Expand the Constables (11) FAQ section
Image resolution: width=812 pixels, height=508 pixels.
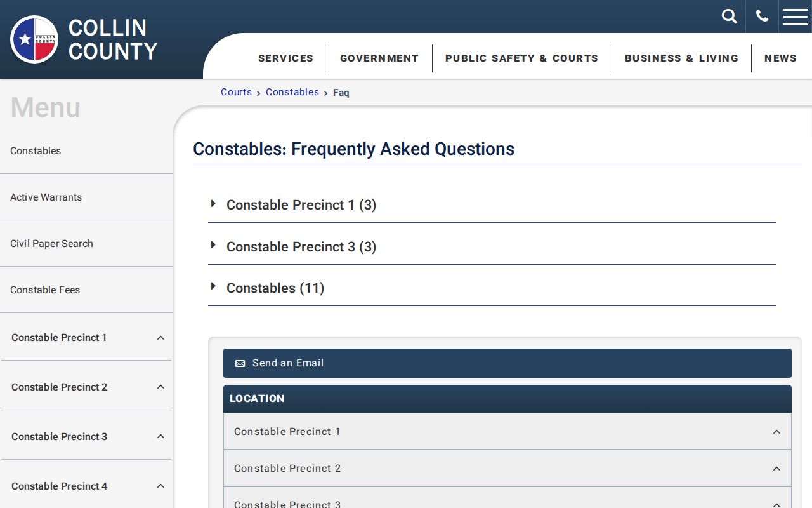pos(492,288)
